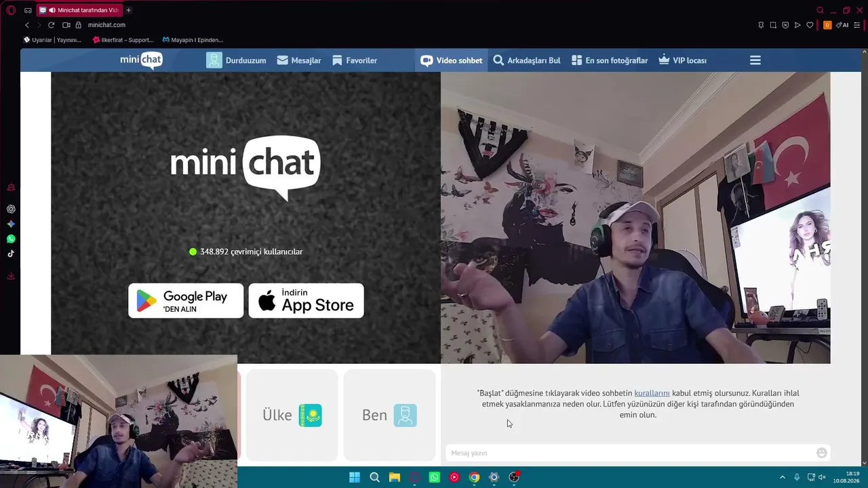
Task: Add page to bookmarks with heart icon
Action: tap(810, 25)
